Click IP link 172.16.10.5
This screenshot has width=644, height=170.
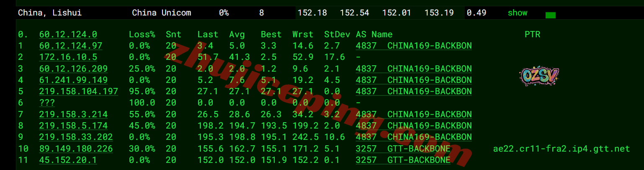click(68, 57)
